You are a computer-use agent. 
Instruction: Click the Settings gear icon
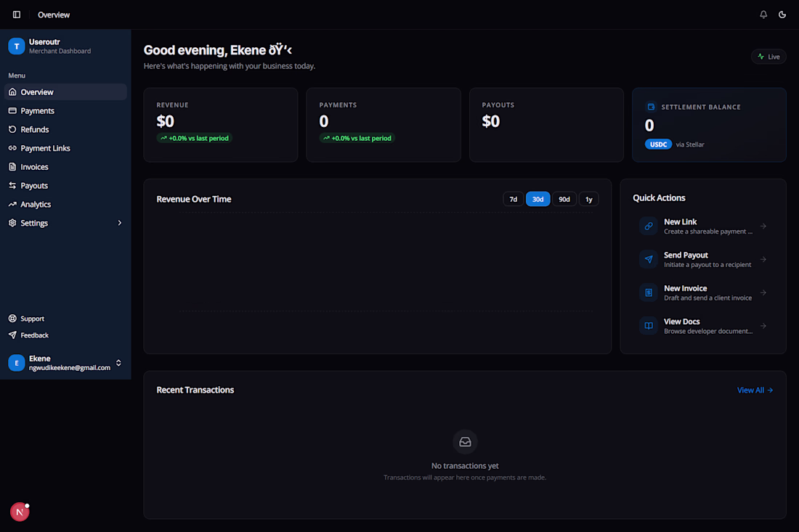click(x=12, y=223)
